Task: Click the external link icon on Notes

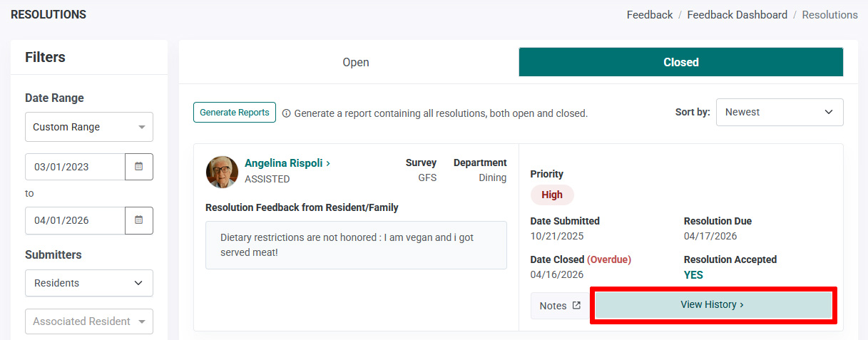Action: pyautogui.click(x=576, y=306)
